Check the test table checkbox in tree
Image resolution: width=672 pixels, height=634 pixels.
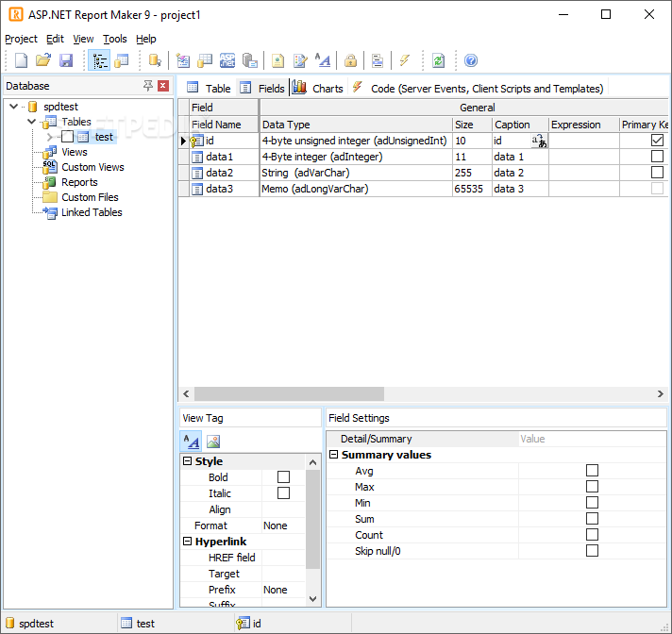tap(67, 137)
